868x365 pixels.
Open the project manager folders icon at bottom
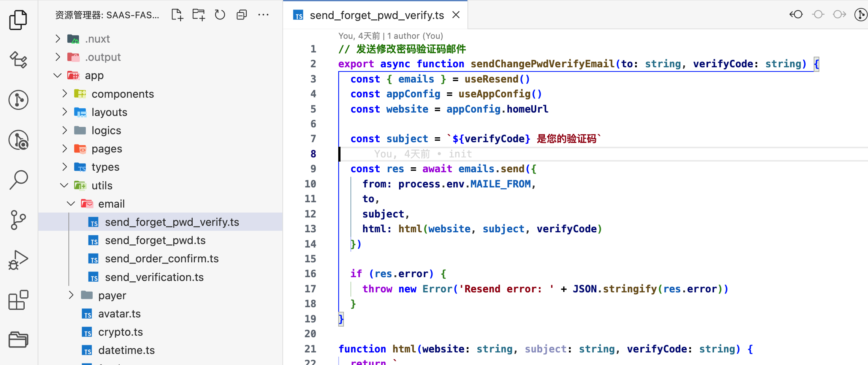click(18, 340)
